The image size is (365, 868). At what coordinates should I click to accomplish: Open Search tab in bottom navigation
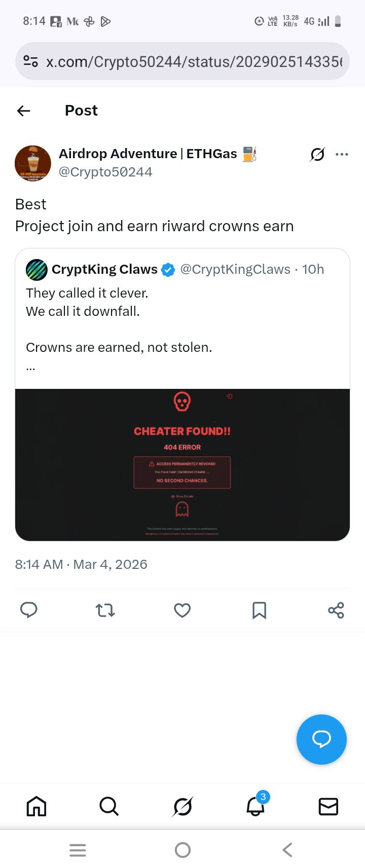(109, 806)
